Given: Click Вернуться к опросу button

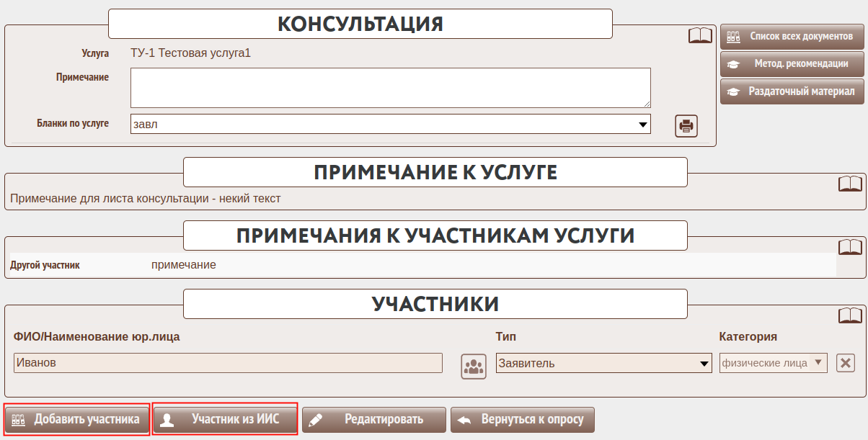Looking at the screenshot, I should 522,419.
